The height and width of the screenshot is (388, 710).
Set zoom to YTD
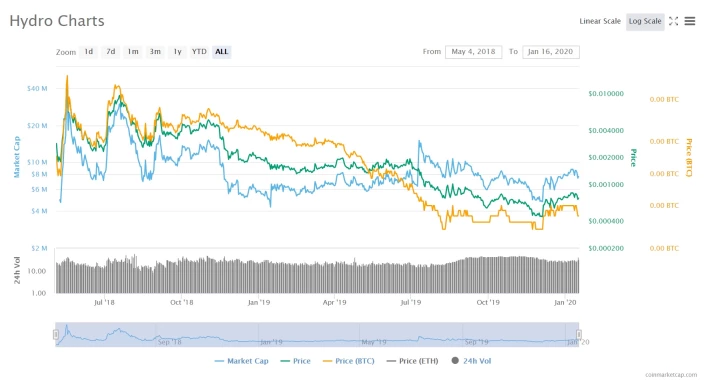tap(199, 52)
